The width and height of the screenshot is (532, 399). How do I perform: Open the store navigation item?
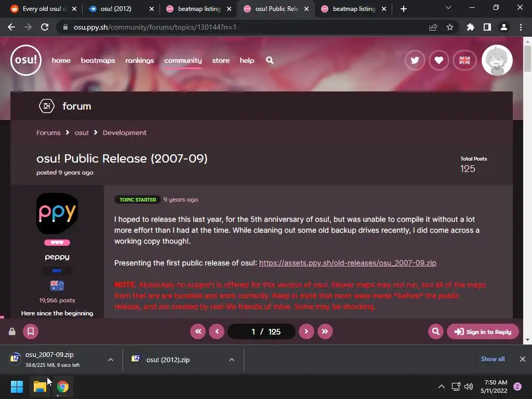(x=221, y=60)
